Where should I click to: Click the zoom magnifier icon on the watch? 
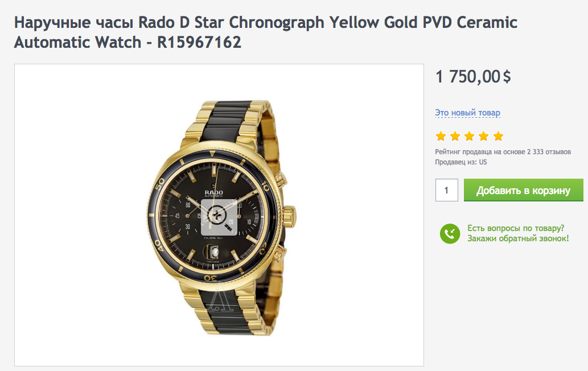tap(219, 216)
